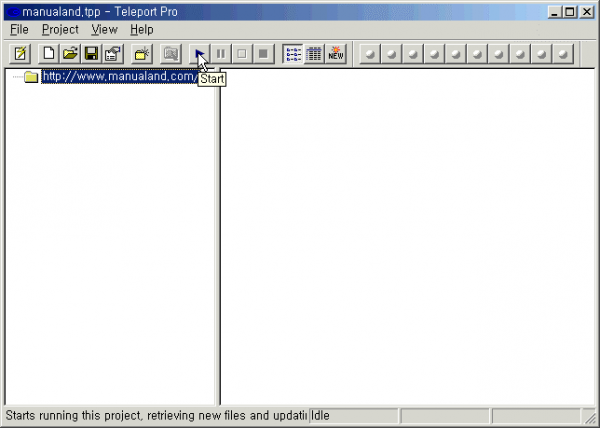Switch to tree list view mode
The width and height of the screenshot is (600, 428).
293,54
